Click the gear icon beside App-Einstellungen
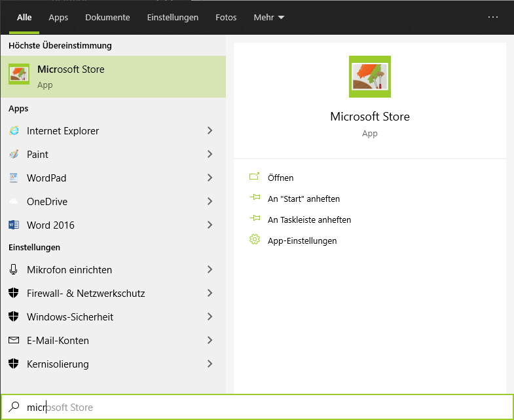The width and height of the screenshot is (514, 420). click(255, 240)
